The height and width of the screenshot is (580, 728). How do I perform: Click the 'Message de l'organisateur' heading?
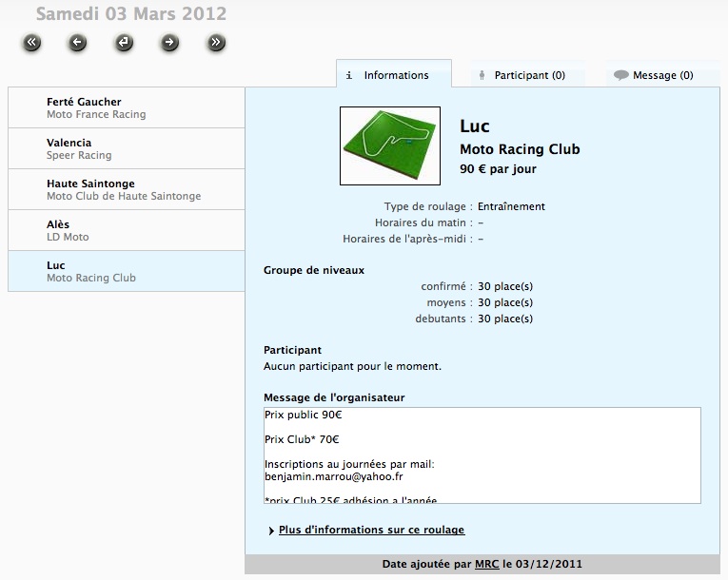click(334, 397)
